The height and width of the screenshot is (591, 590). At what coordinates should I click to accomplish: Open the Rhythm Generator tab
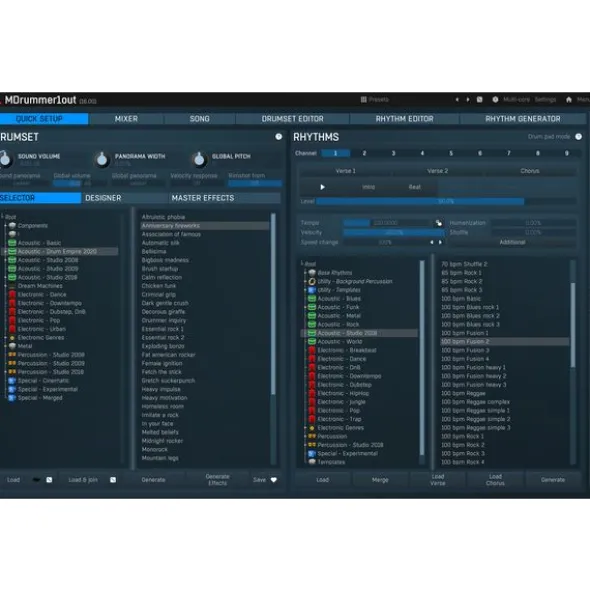(x=523, y=119)
